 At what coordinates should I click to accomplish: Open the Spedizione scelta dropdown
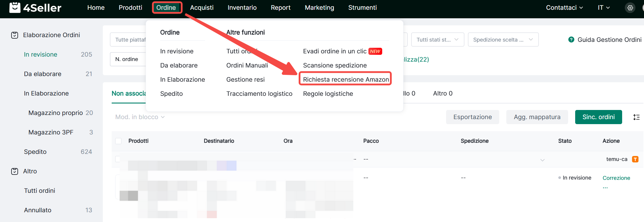(503, 40)
